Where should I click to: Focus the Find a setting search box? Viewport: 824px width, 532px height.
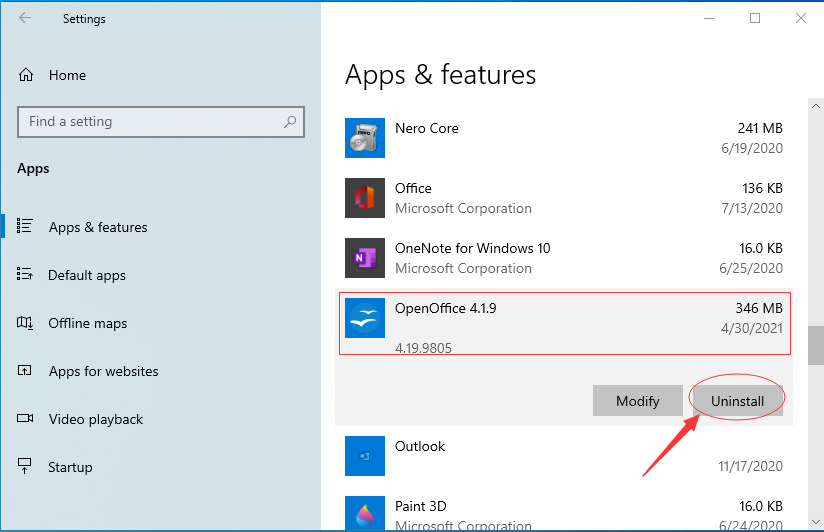click(x=161, y=122)
